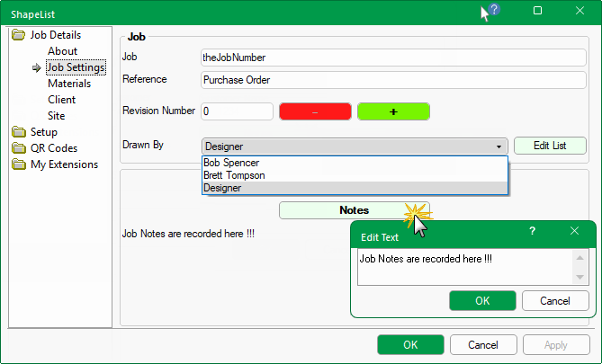Choose Bob Spencer from the list
The width and height of the screenshot is (602, 364).
click(x=355, y=163)
